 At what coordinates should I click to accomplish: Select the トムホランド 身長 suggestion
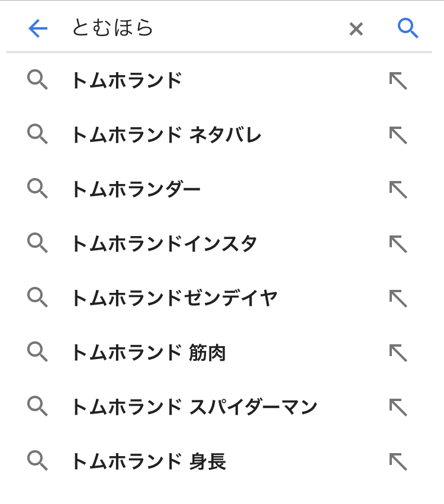coord(148,461)
